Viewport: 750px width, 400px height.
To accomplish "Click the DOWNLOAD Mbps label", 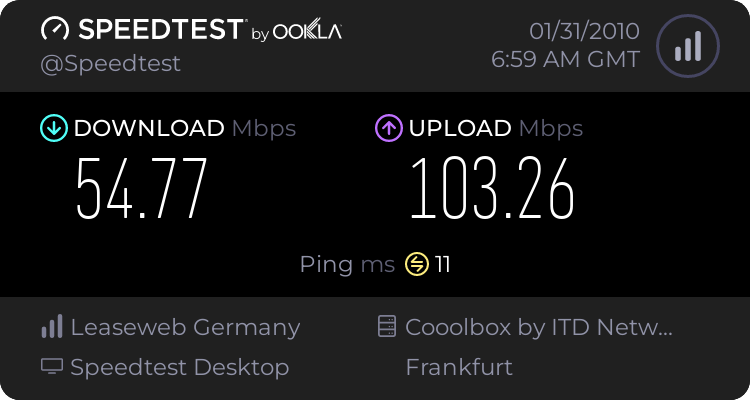I will point(185,129).
